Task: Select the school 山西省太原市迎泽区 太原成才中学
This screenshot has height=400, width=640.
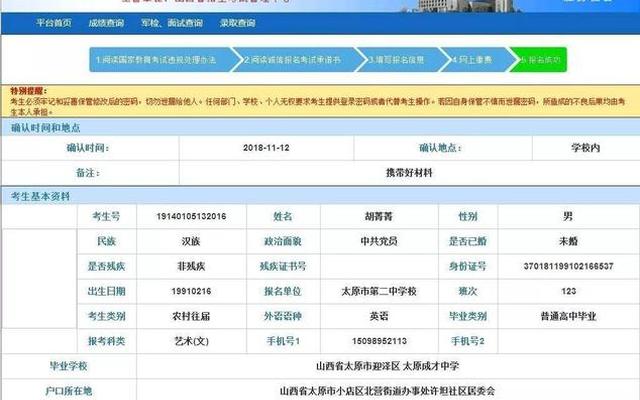Action: click(387, 366)
